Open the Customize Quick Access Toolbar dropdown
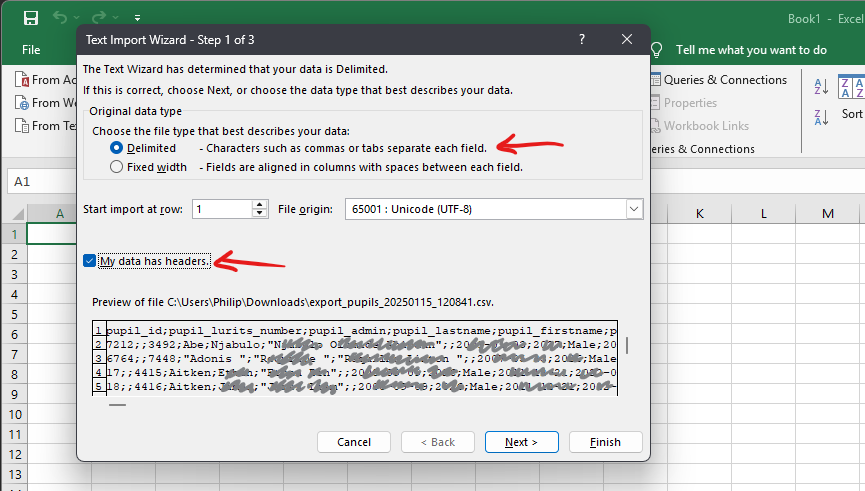This screenshot has height=491, width=865. click(x=137, y=19)
